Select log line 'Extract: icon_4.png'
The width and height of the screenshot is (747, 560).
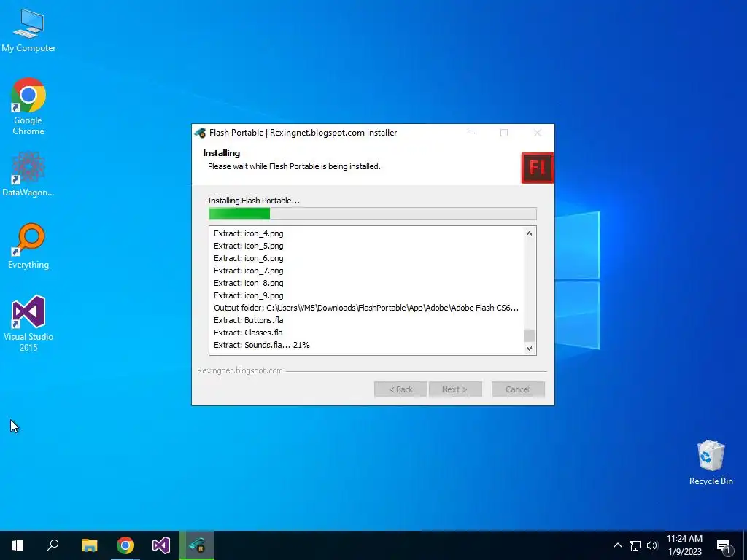click(248, 233)
